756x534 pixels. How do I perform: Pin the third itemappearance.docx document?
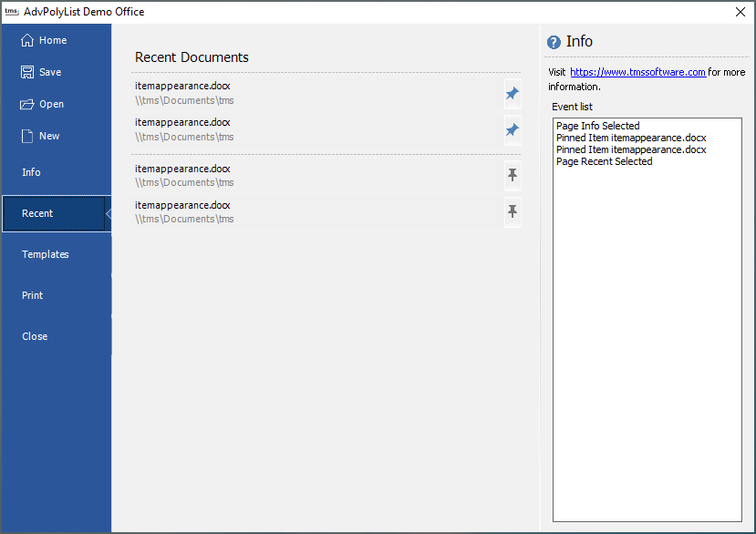coord(513,175)
